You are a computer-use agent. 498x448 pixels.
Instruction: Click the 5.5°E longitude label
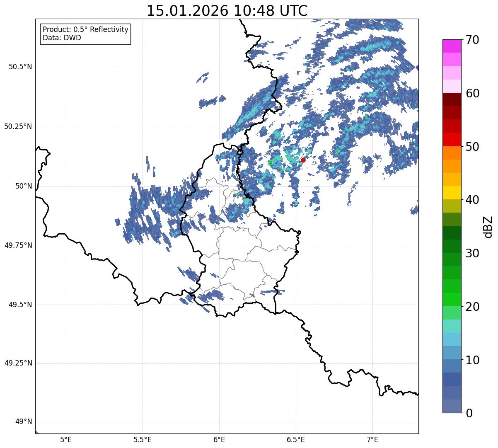click(x=143, y=439)
